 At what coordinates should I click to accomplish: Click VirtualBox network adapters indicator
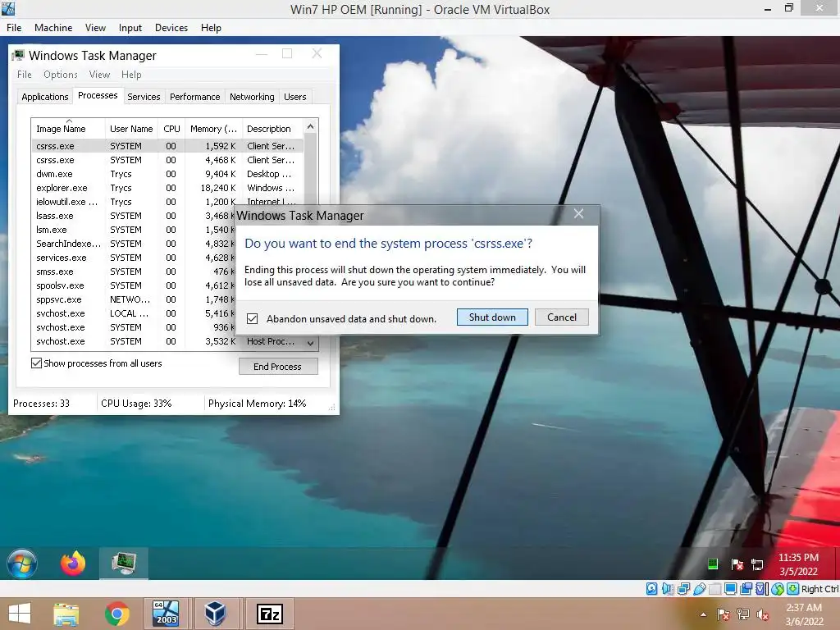click(x=683, y=589)
